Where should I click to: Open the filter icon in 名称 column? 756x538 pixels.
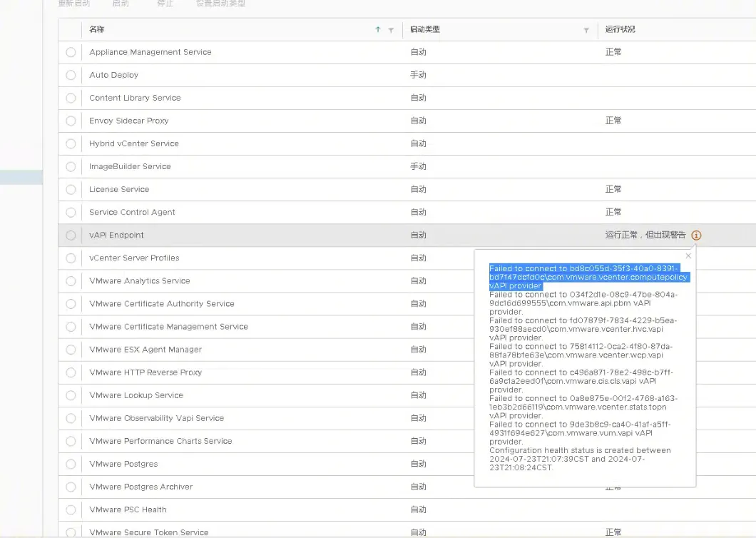[391, 30]
